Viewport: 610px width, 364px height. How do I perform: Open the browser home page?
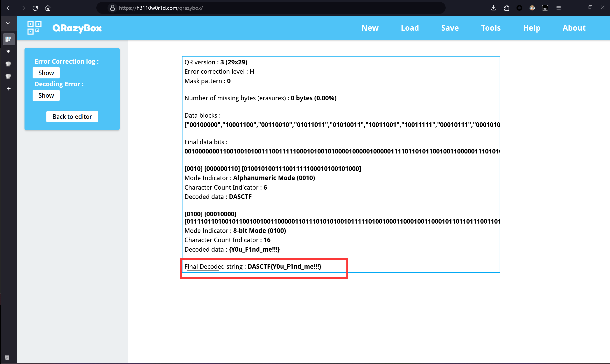pos(48,8)
